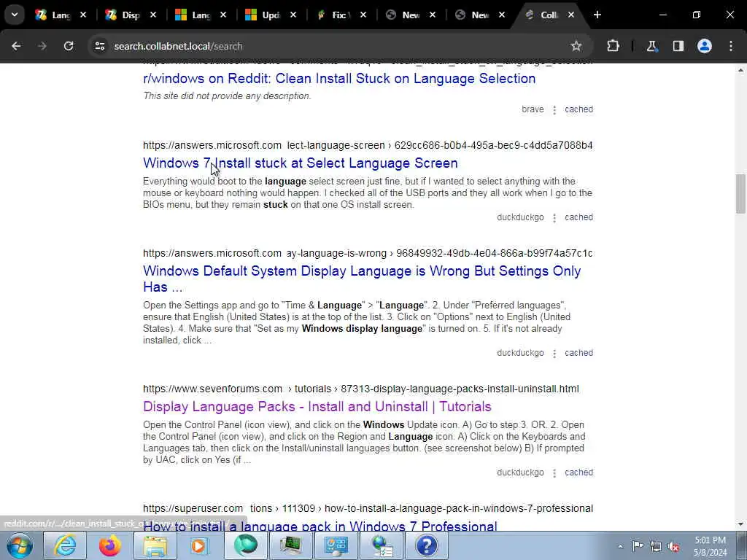Open cached link of brave result
Screen dimensions: 747x560
click(578, 109)
